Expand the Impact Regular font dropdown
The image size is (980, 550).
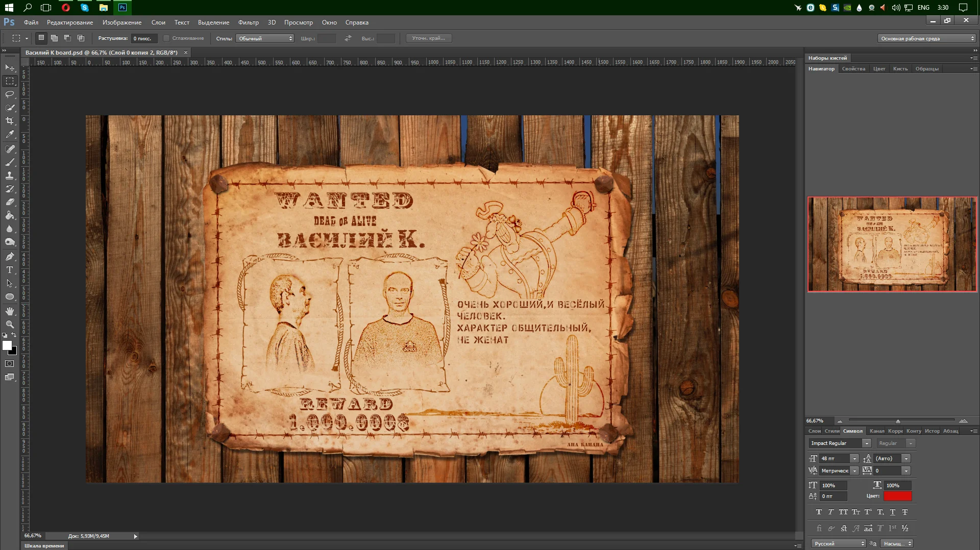pyautogui.click(x=866, y=443)
